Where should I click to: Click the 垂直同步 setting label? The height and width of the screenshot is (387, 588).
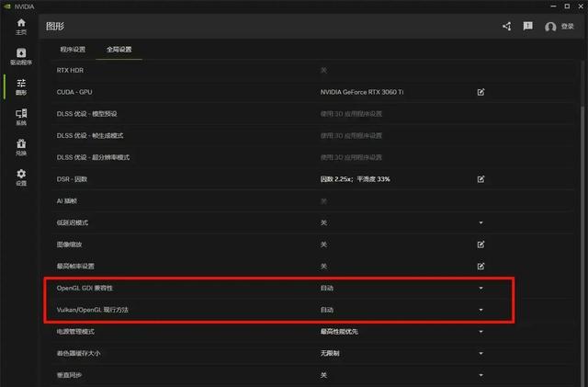coord(69,375)
